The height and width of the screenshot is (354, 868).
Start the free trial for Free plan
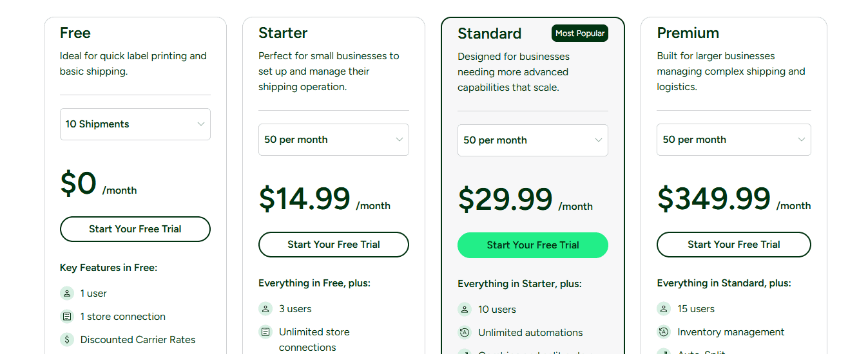tap(135, 229)
